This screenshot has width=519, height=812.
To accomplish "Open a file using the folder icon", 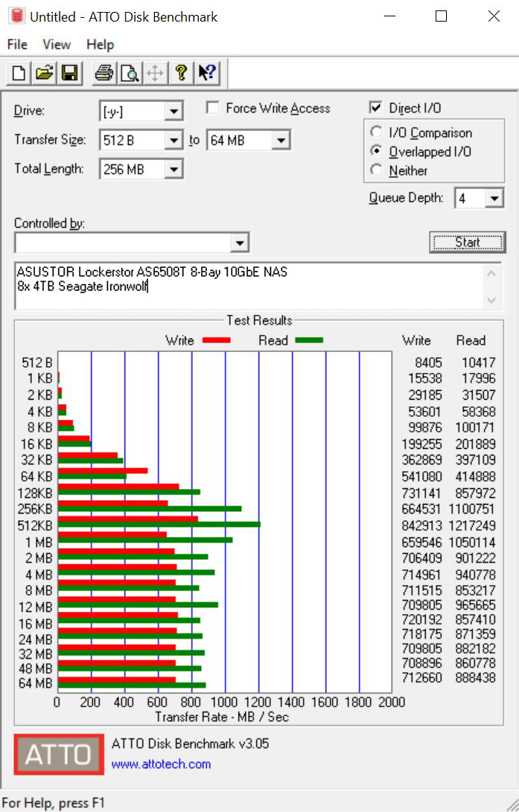I will [x=45, y=73].
